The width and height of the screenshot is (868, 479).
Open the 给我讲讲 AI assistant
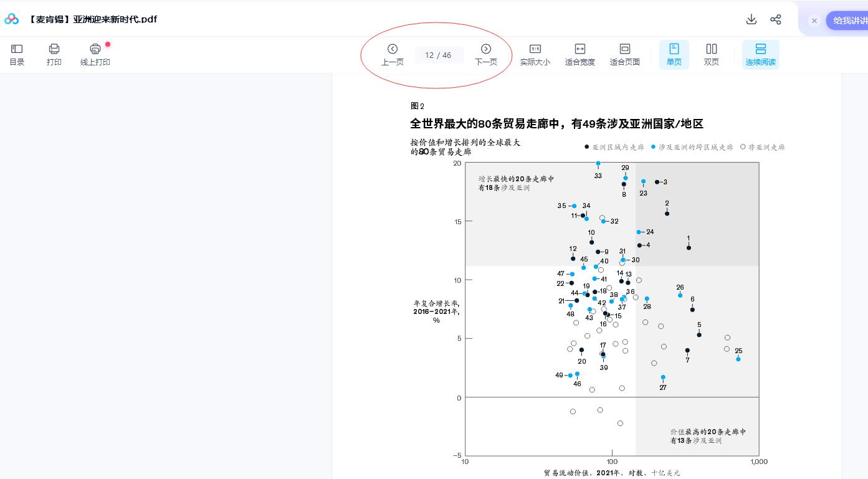coord(851,20)
